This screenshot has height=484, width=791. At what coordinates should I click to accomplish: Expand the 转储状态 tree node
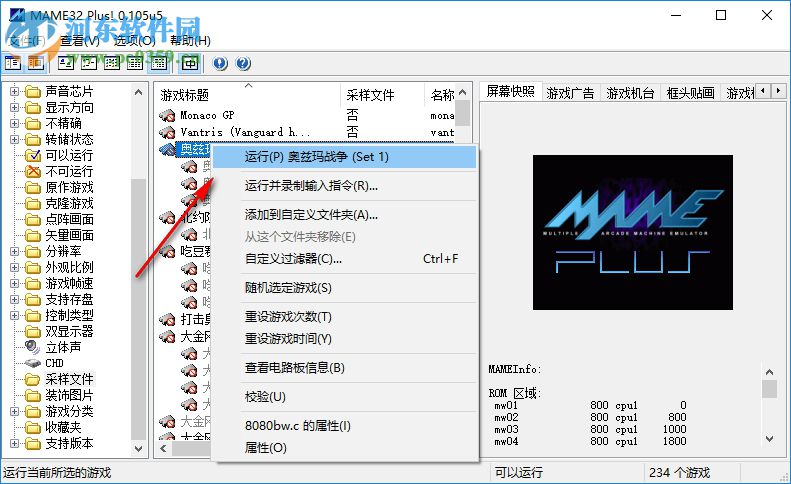point(14,139)
